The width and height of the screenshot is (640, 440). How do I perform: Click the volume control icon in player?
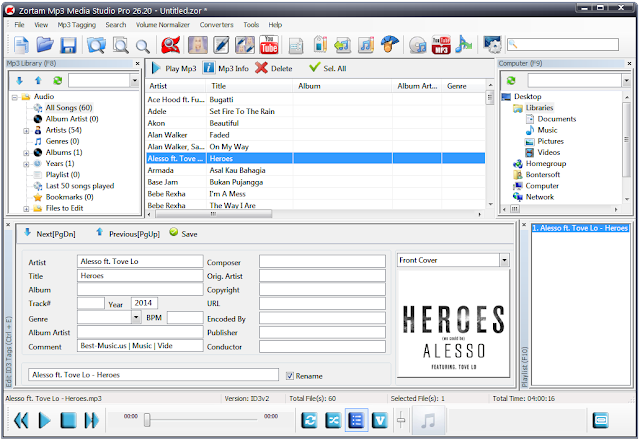click(x=401, y=420)
